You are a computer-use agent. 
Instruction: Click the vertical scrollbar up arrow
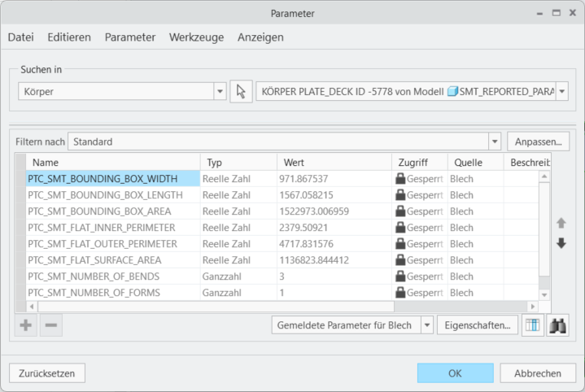(544, 176)
